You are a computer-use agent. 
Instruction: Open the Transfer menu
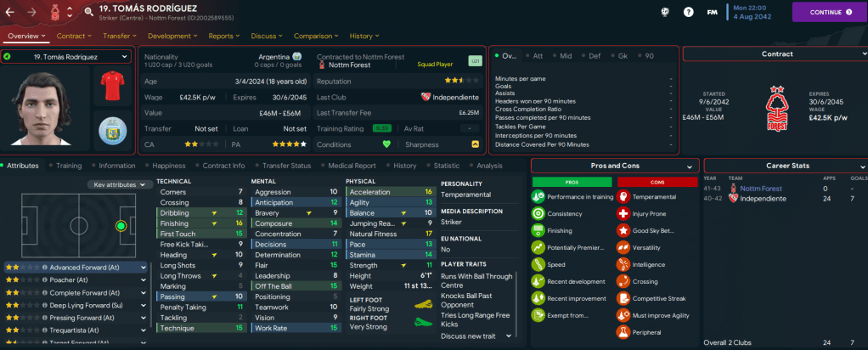(x=119, y=37)
